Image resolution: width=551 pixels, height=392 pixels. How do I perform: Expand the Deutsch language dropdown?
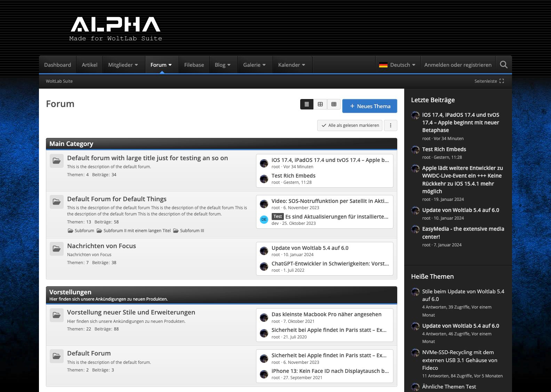point(397,65)
